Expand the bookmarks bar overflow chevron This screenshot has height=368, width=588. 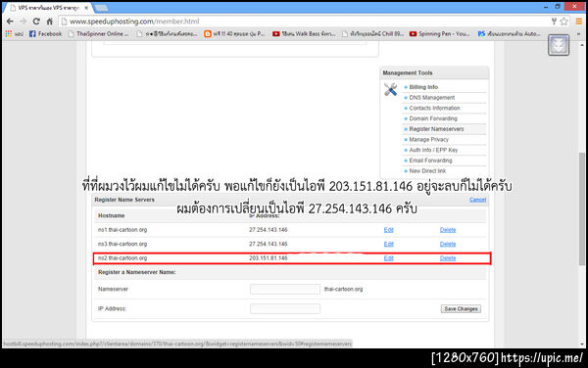[578, 33]
